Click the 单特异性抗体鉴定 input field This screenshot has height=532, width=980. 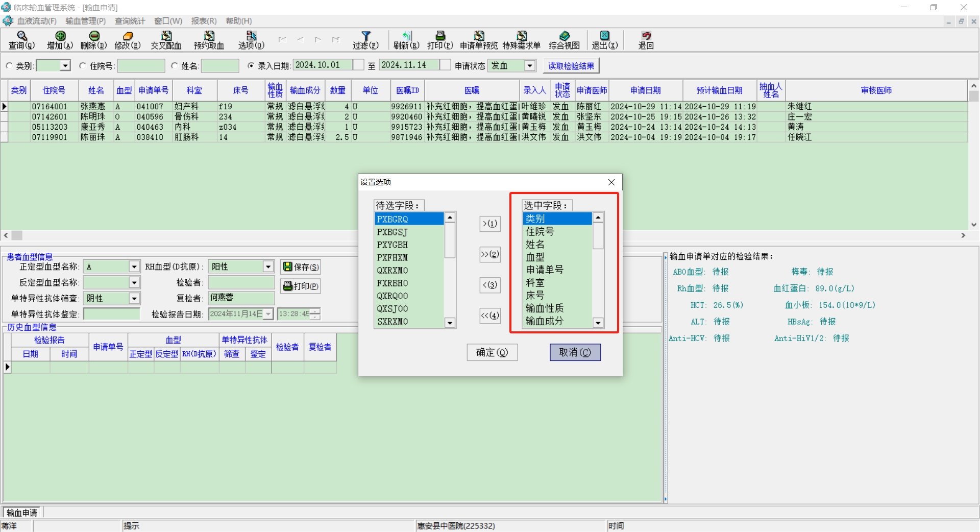(x=112, y=314)
